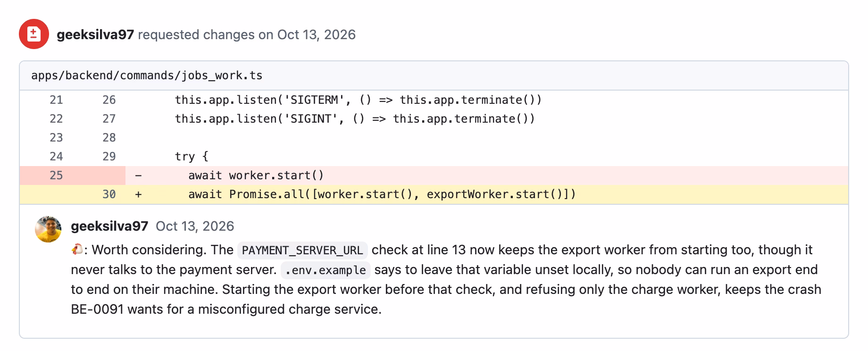This screenshot has width=868, height=351.
Task: Select new line number 30 on the added row
Action: (109, 194)
